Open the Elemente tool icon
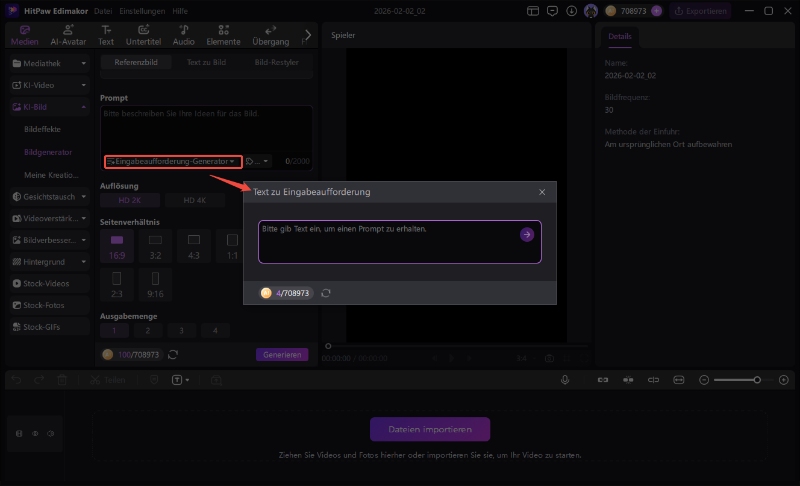This screenshot has width=800, height=486. (225, 35)
